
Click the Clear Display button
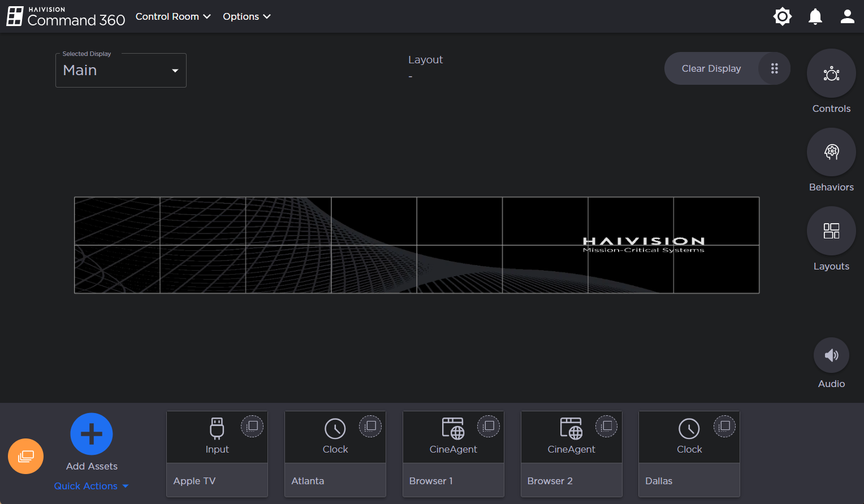pyautogui.click(x=711, y=68)
